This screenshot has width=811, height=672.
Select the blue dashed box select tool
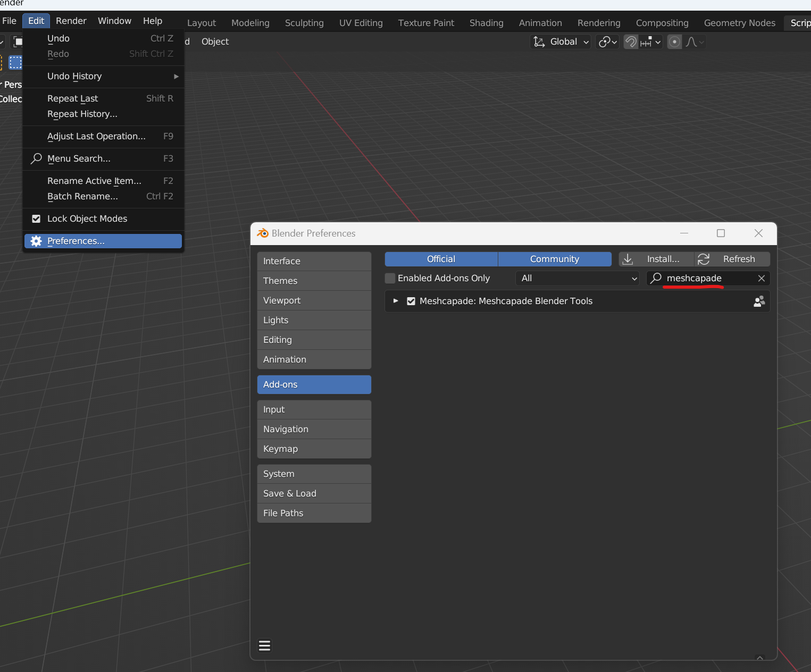(x=15, y=63)
